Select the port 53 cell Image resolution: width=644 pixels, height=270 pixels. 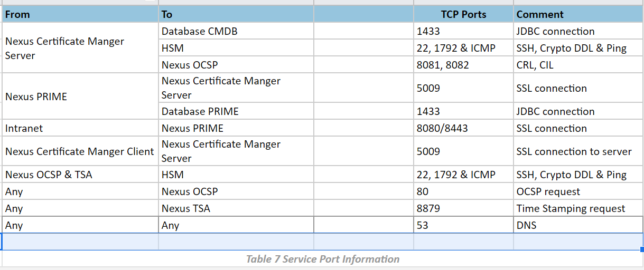click(463, 225)
